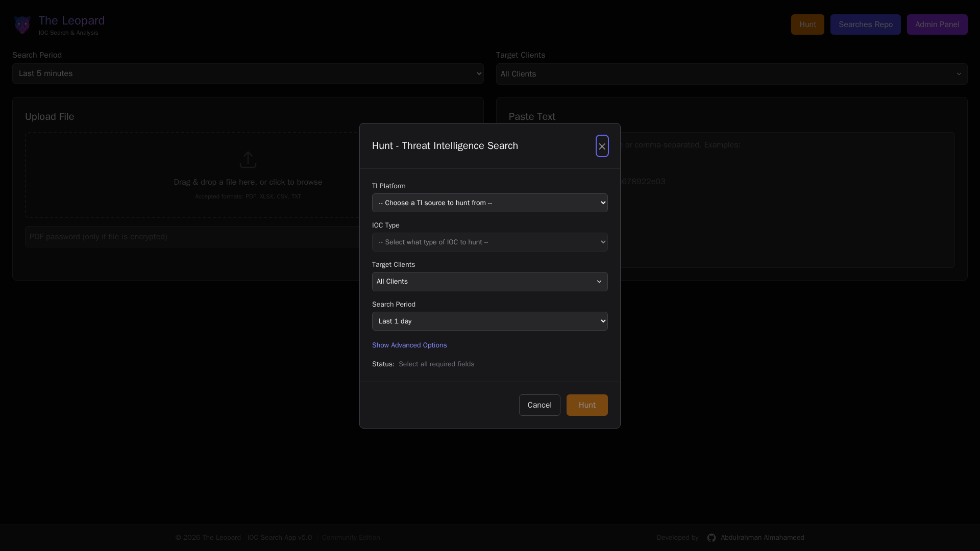This screenshot has width=980, height=551.
Task: Open the IOC Type dropdown
Action: (x=489, y=242)
